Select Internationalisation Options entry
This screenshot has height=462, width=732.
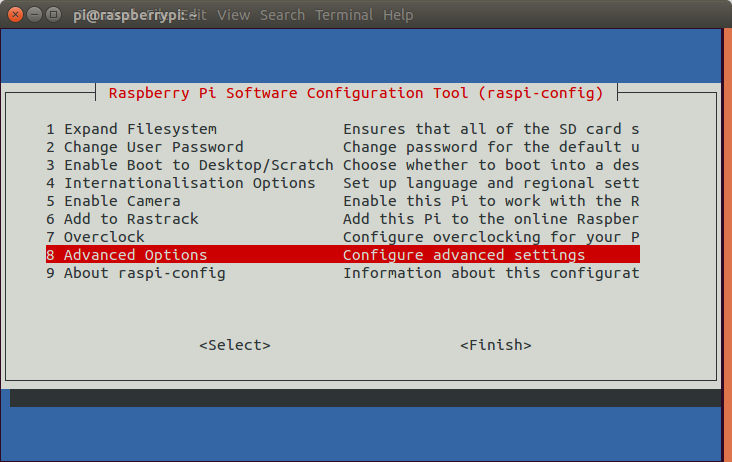click(x=188, y=183)
